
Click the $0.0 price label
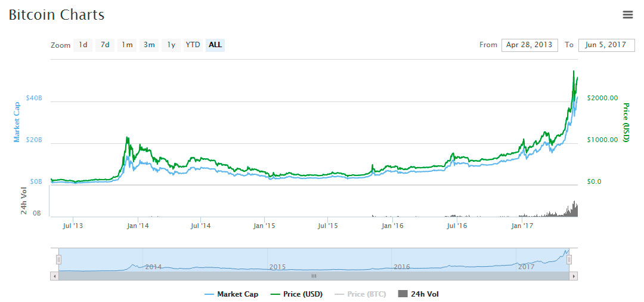click(594, 181)
